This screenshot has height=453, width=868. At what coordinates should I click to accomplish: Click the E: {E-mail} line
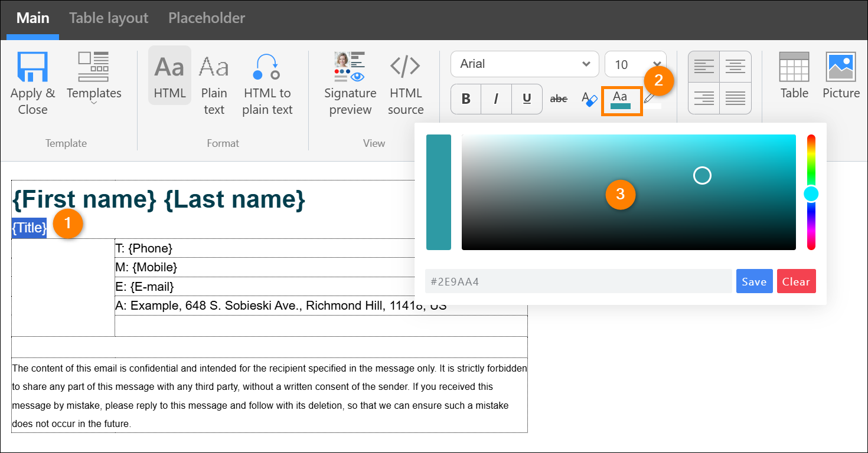pyautogui.click(x=145, y=287)
